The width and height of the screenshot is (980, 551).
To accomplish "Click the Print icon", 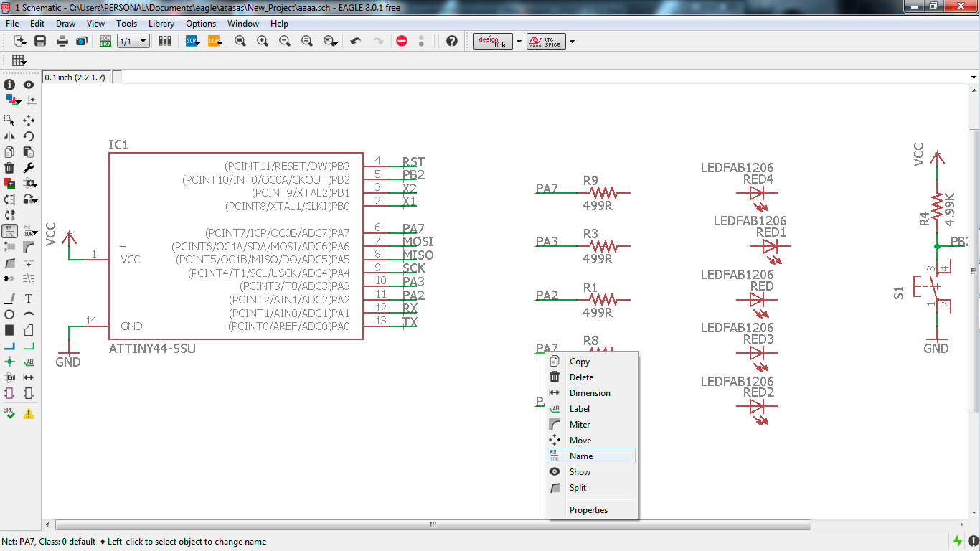I will 62,41.
